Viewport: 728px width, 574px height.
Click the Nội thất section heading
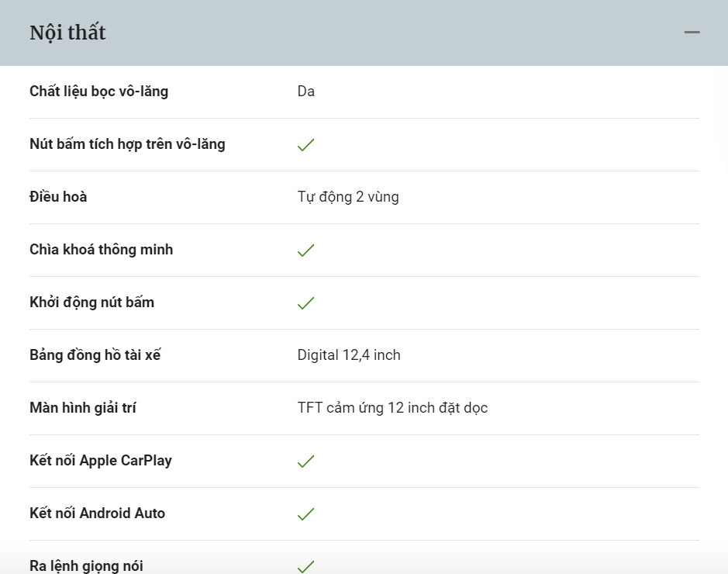point(67,33)
